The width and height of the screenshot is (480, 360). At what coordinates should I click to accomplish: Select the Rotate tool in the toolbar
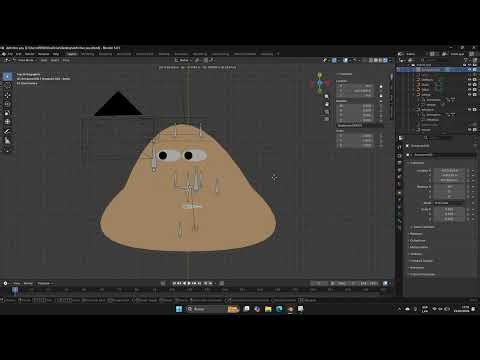[7, 104]
